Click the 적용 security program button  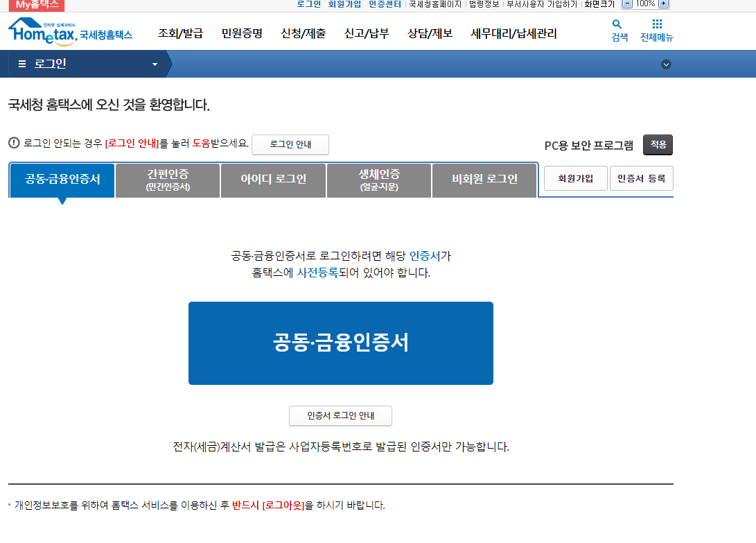tap(658, 144)
